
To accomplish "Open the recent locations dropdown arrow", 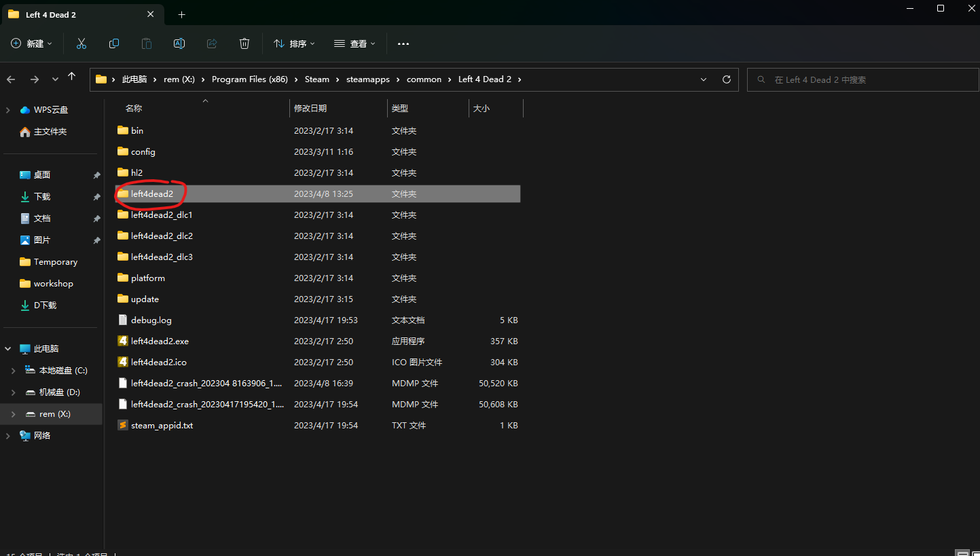I will coord(55,79).
